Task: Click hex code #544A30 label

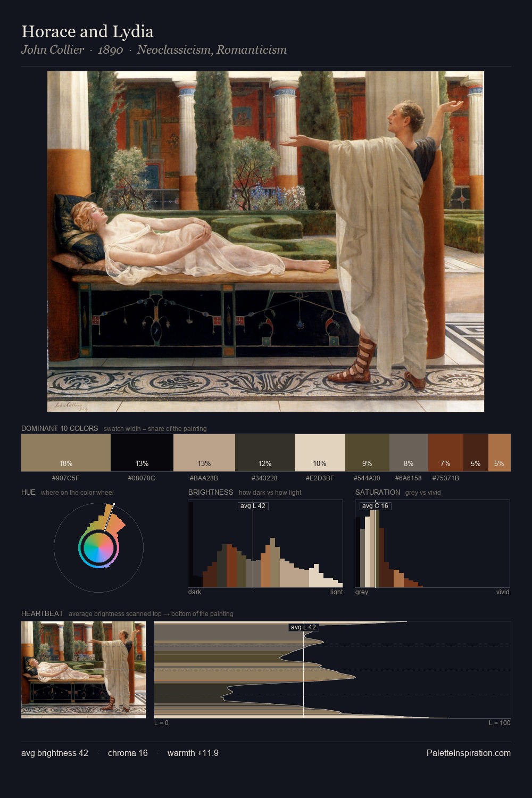Action: (367, 478)
